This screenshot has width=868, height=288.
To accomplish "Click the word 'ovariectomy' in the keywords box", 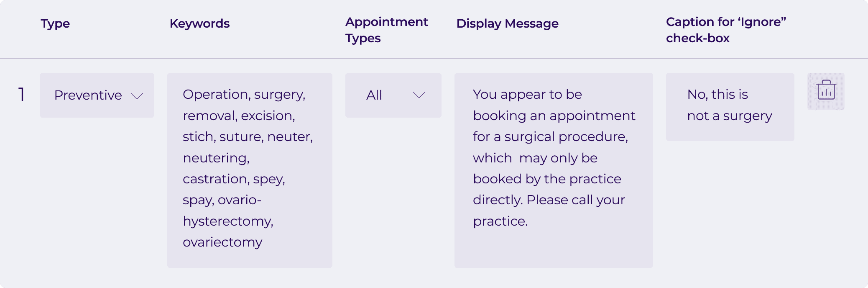I will 222,242.
